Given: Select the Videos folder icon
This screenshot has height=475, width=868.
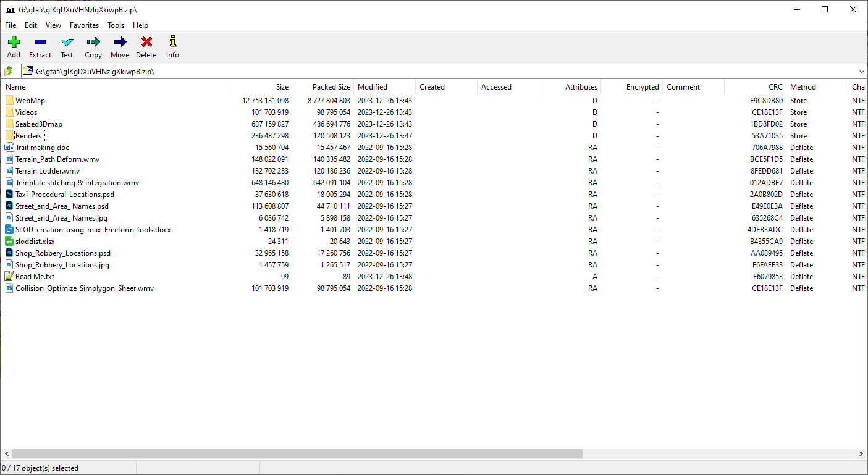Looking at the screenshot, I should point(9,112).
